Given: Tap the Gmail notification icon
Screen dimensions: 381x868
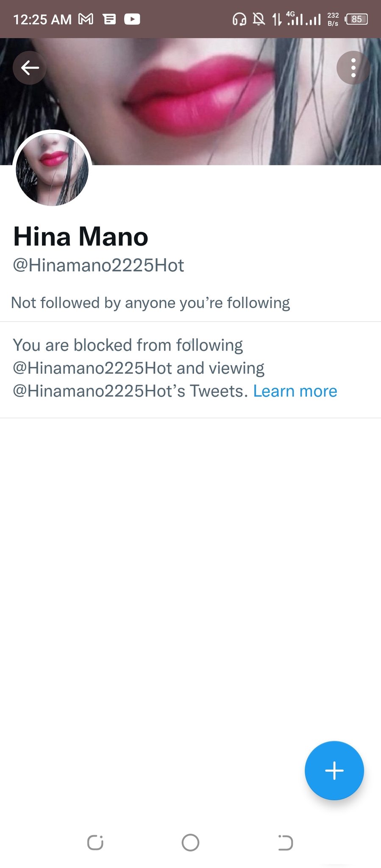Looking at the screenshot, I should 86,19.
